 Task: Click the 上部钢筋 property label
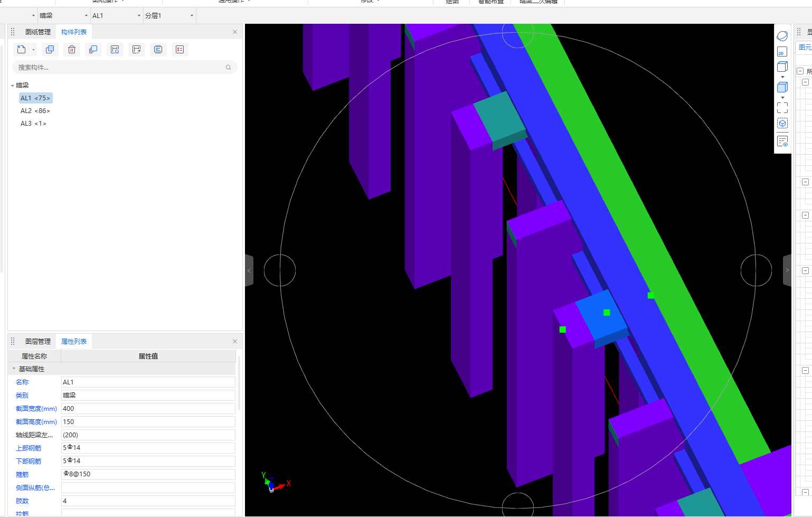point(29,448)
